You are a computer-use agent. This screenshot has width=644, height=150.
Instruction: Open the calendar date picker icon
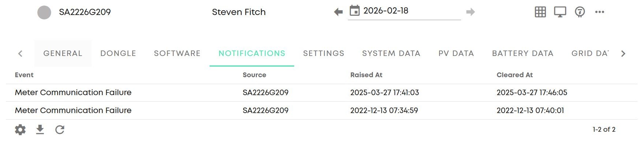[x=355, y=11]
